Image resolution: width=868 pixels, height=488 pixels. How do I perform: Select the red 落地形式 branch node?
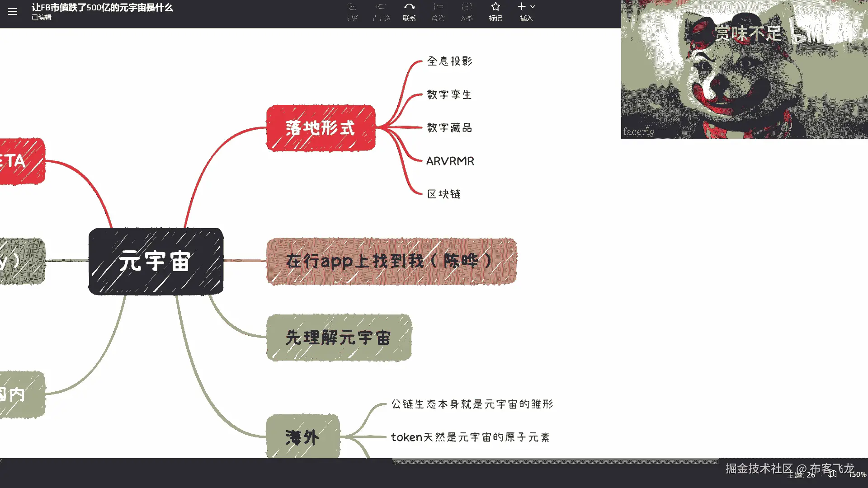[x=321, y=128]
